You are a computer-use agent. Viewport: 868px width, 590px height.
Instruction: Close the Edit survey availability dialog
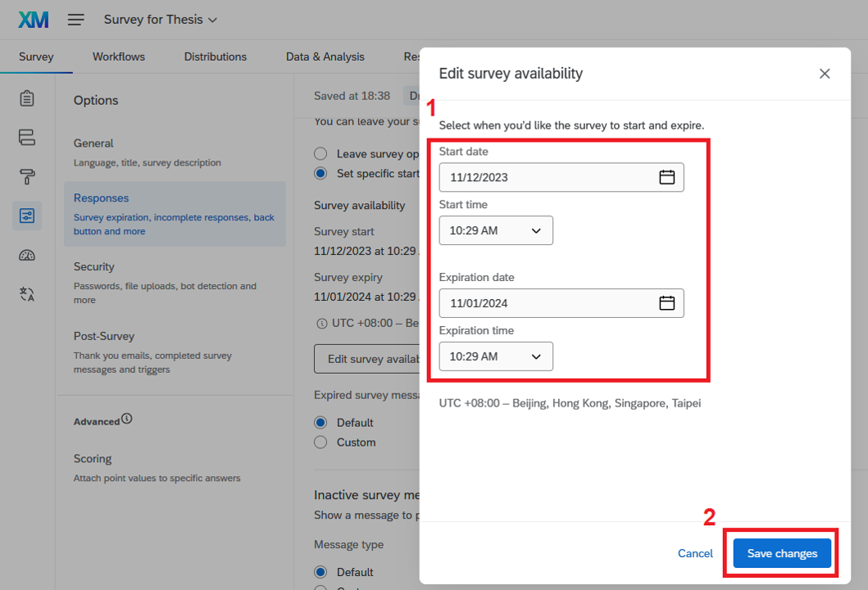pyautogui.click(x=825, y=74)
